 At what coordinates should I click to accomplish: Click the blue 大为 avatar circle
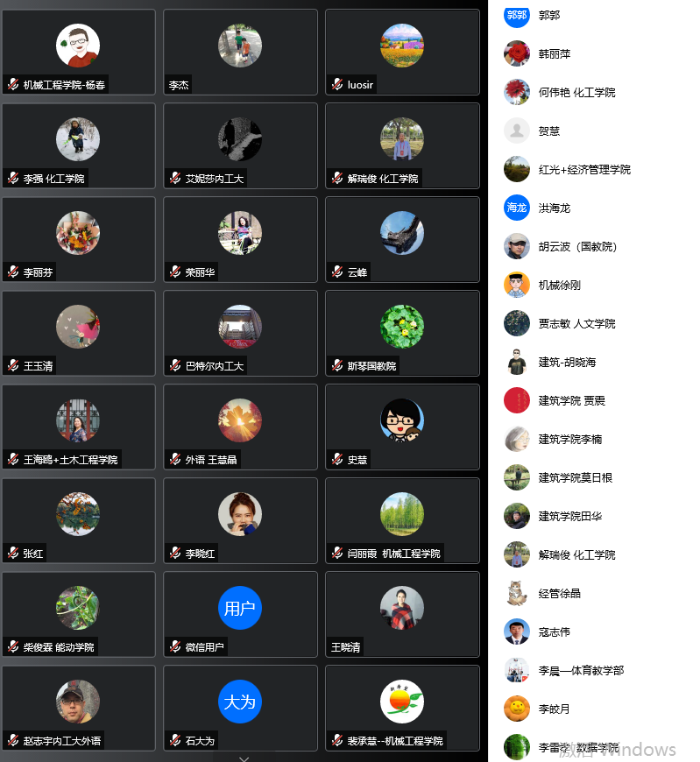(x=240, y=702)
